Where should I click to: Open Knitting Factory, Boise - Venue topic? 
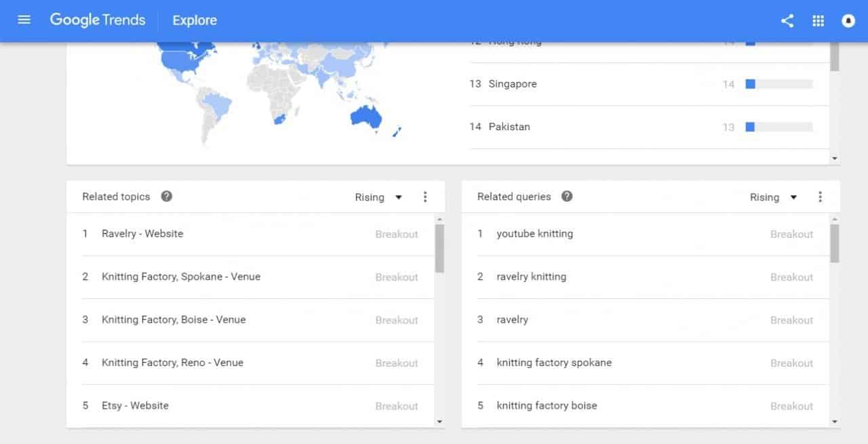pyautogui.click(x=174, y=320)
